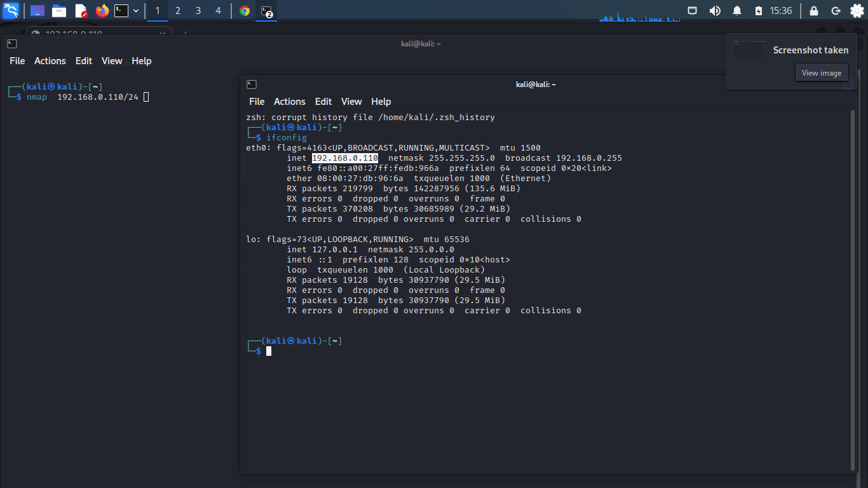Click the highlighted inet address 192.168.0.110
This screenshot has height=488, width=868.
click(345, 158)
